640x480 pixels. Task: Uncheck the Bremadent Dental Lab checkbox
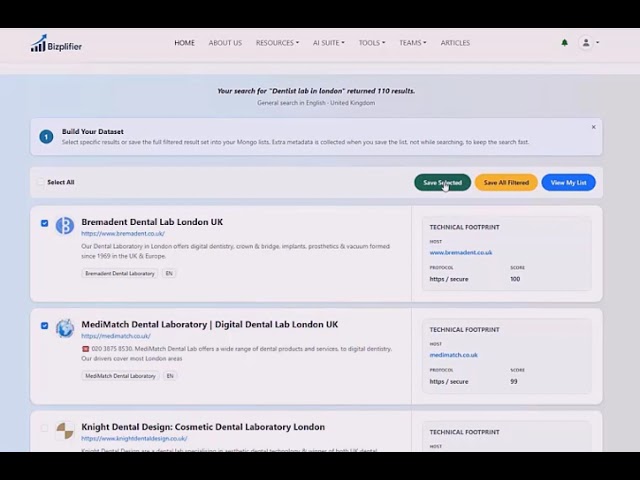pos(44,223)
